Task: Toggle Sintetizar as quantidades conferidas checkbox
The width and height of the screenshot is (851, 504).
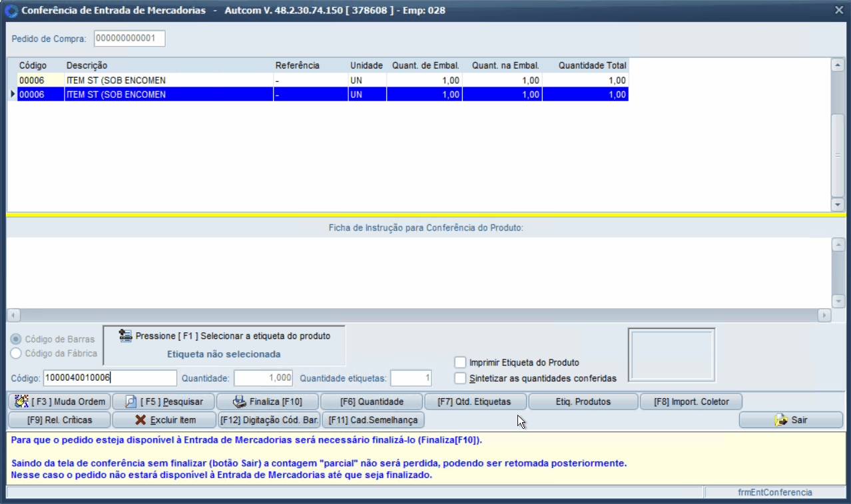Action: tap(460, 378)
